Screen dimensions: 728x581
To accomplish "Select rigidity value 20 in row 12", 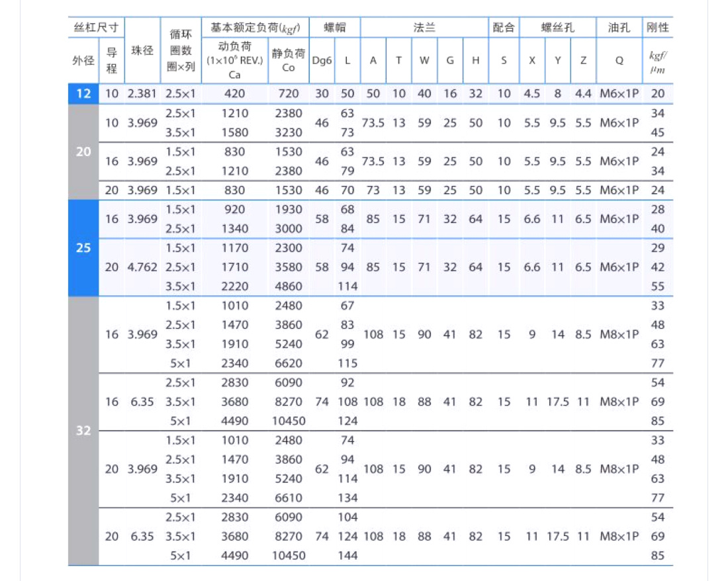I will pyautogui.click(x=658, y=94).
